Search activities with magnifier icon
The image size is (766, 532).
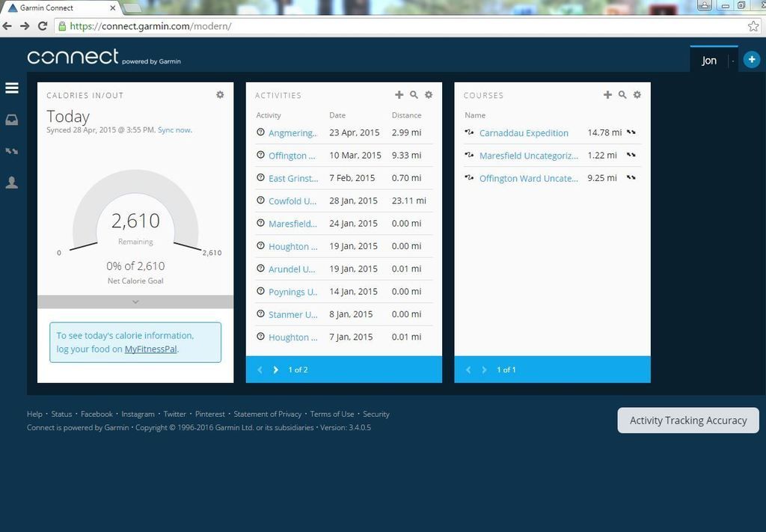414,95
